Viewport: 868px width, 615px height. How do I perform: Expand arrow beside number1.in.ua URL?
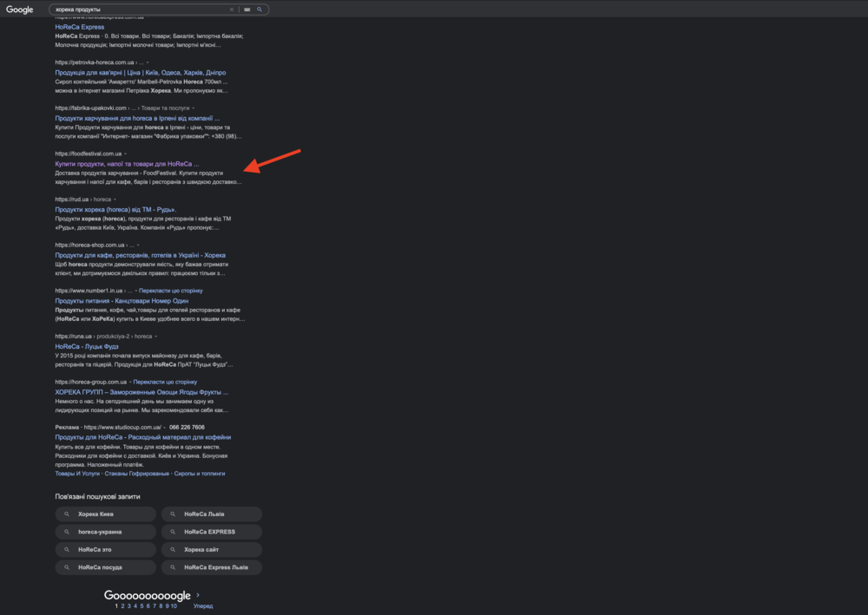[136, 291]
